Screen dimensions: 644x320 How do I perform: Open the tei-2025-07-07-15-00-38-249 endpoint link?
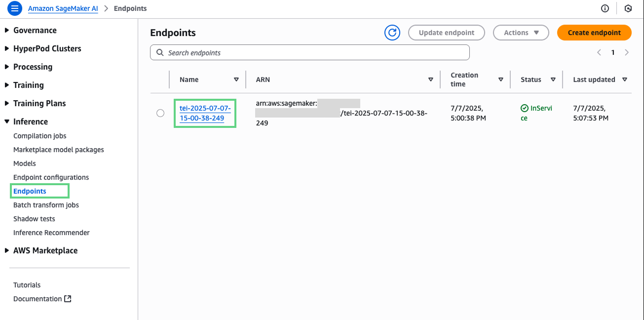point(205,113)
